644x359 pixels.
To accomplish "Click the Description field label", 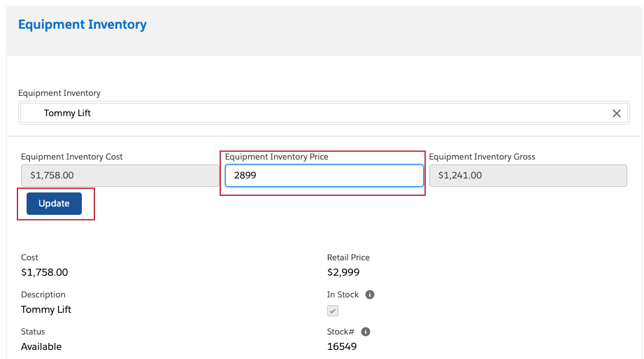I will click(43, 295).
